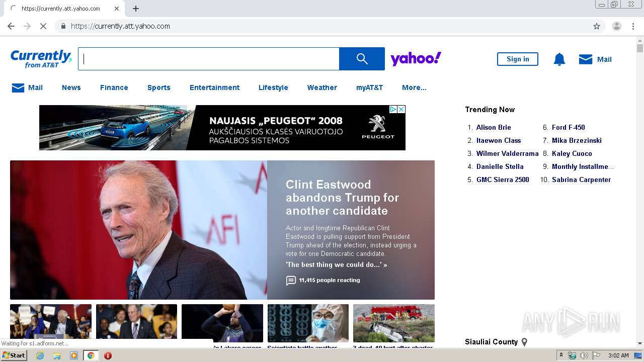Open trending topic Wilmer Valderrama

pos(508,153)
